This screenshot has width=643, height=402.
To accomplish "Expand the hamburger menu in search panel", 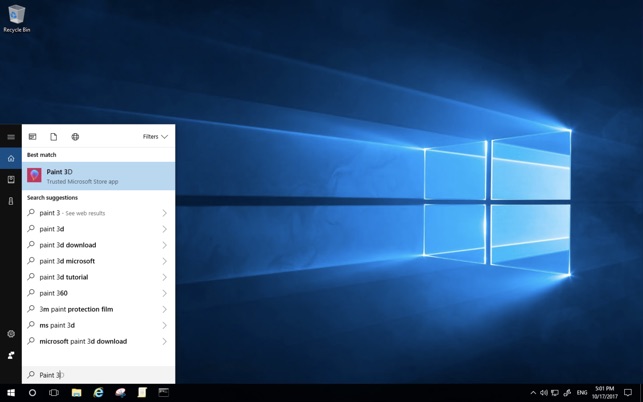I will [11, 137].
